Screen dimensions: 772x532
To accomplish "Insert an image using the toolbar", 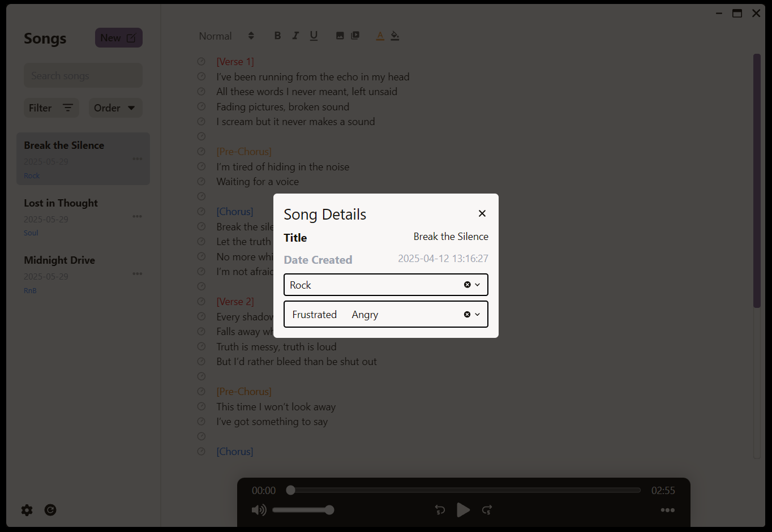I will point(340,36).
